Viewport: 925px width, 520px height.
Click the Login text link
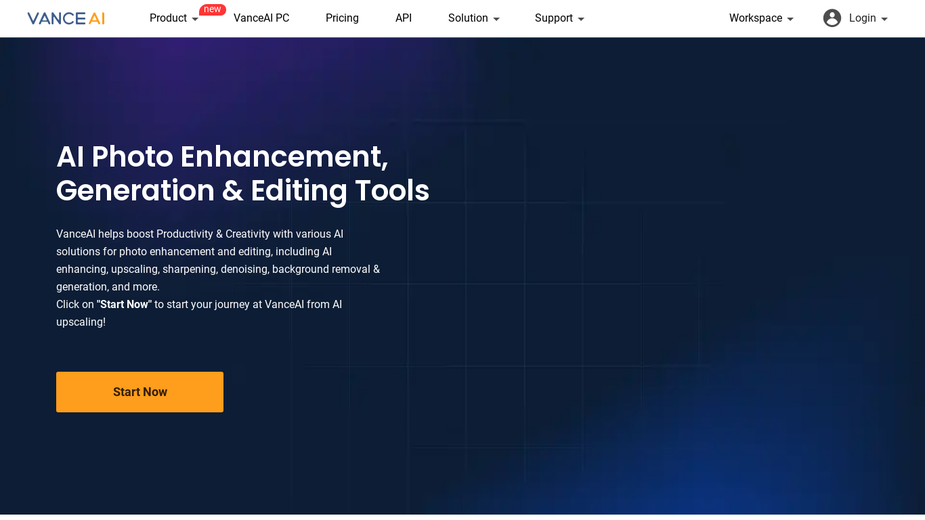(862, 18)
